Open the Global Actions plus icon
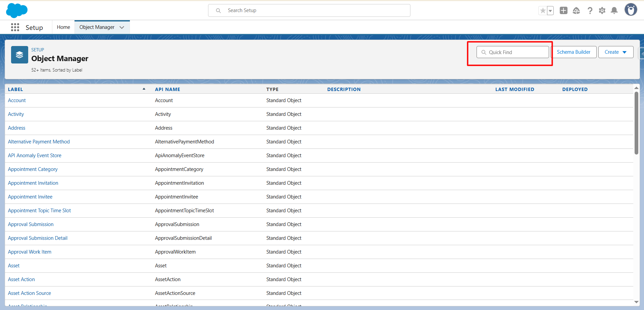This screenshot has height=310, width=644. tap(563, 11)
